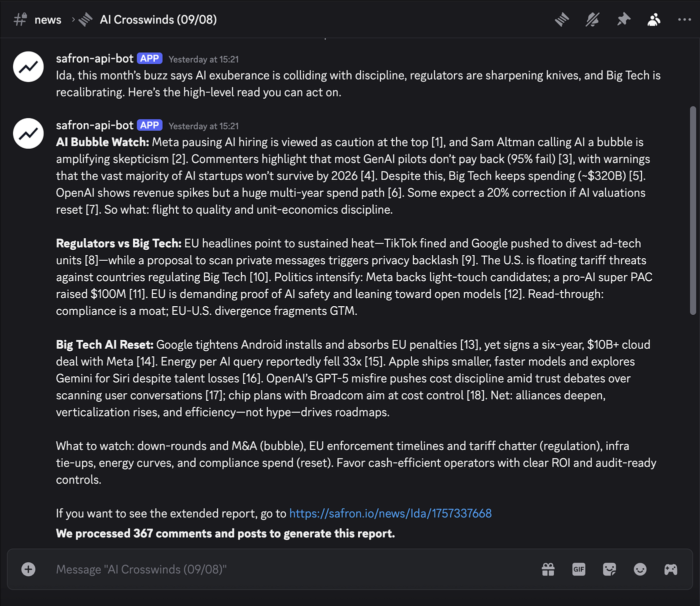Open safron-api-bot avatar on second message
700x606 pixels.
pyautogui.click(x=28, y=134)
